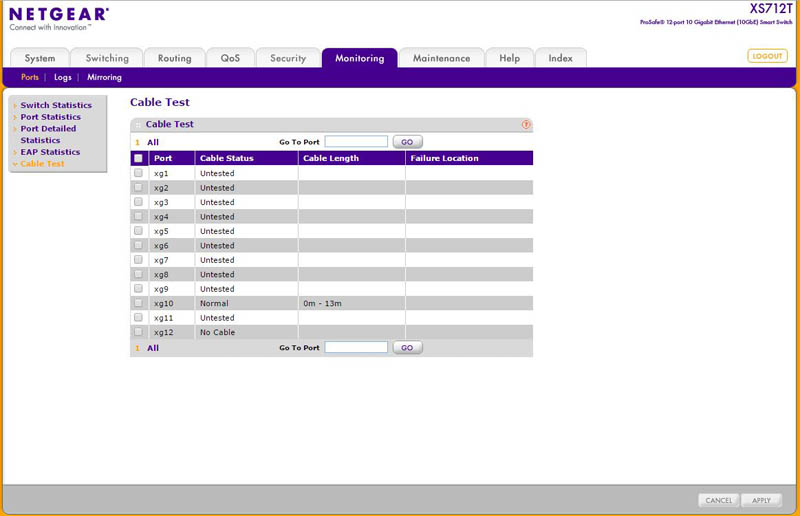Screen dimensions: 800x516
Task: Click the NETGEAR logo
Action: tap(59, 14)
